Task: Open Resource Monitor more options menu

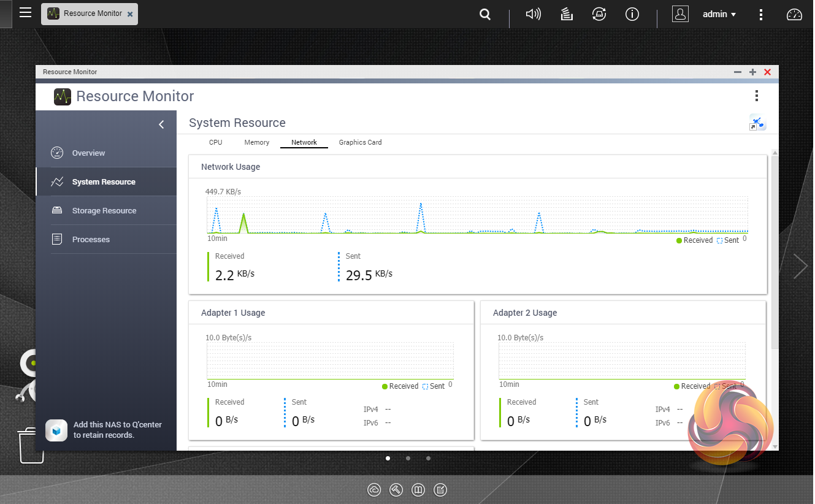Action: click(x=757, y=96)
